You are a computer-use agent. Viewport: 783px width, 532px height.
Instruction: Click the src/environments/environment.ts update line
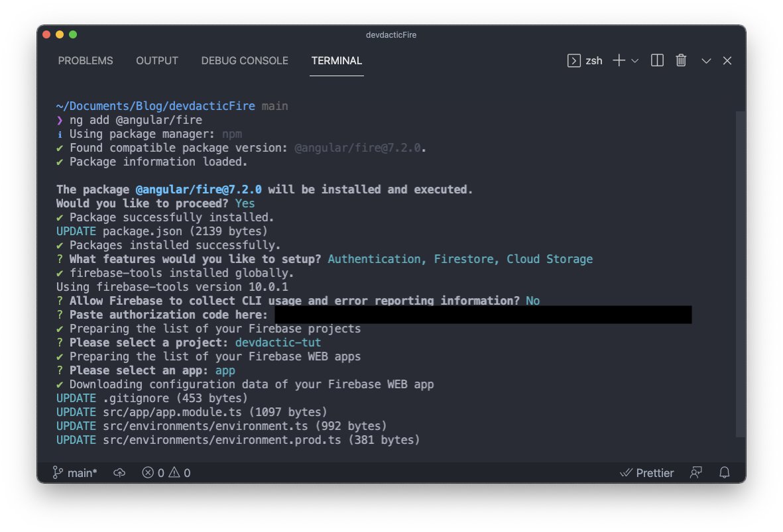click(221, 426)
